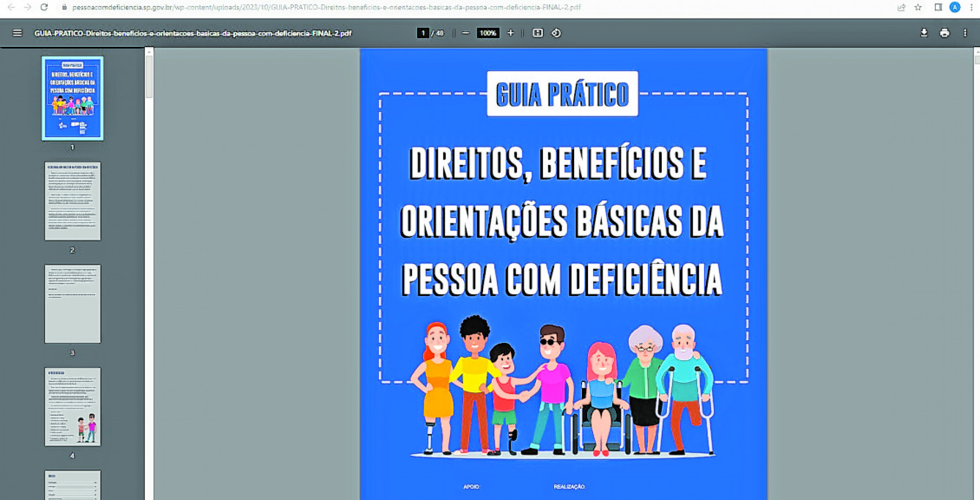Rotate the document counterclockwise
Image resolution: width=980 pixels, height=500 pixels.
(556, 33)
